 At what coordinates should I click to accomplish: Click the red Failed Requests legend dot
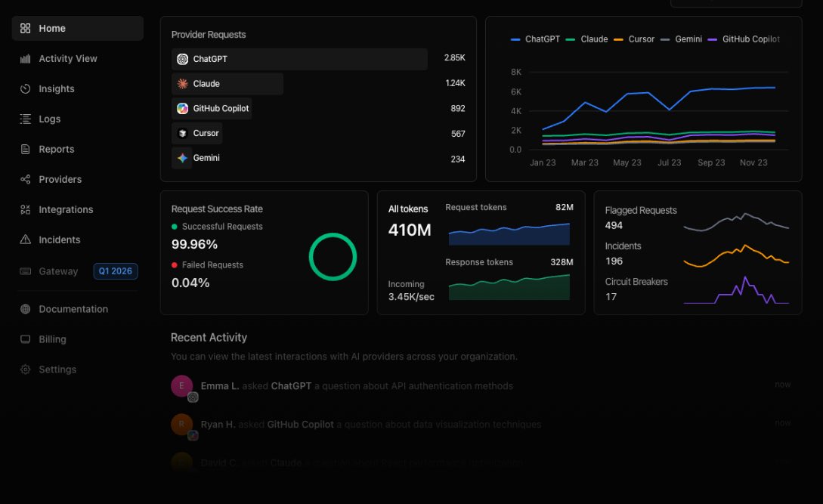[x=175, y=265]
